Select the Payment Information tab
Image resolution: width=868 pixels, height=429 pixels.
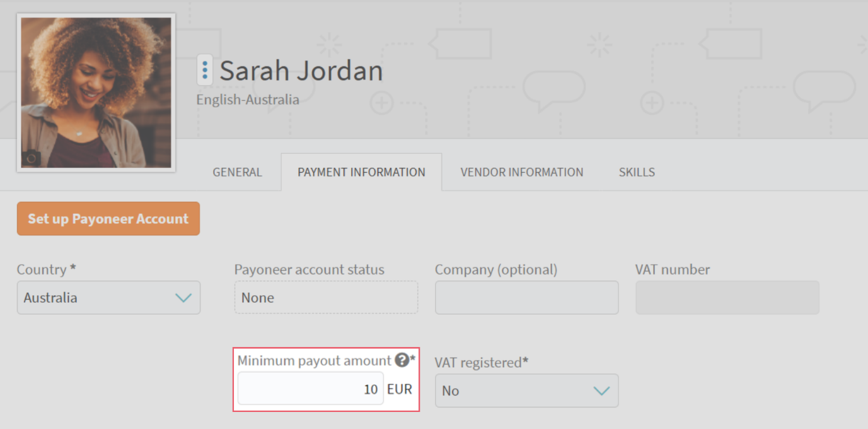coord(361,172)
